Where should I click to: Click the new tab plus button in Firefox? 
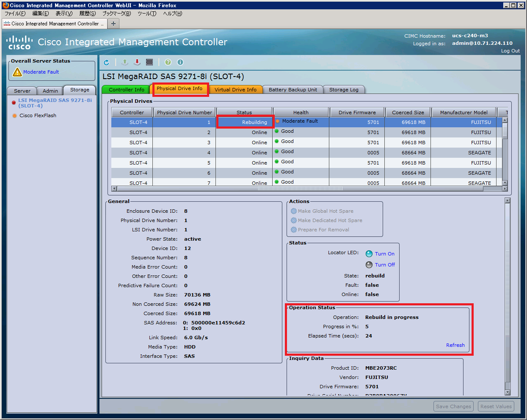pos(113,24)
